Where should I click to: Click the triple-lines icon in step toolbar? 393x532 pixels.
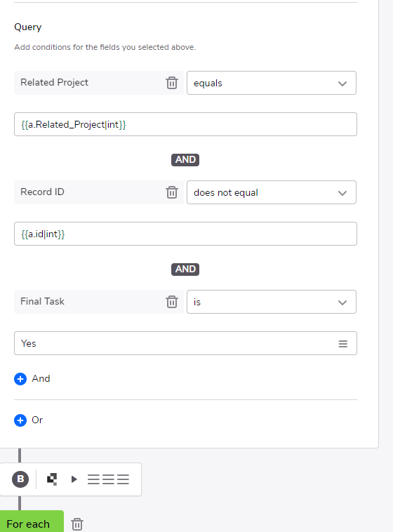108,479
